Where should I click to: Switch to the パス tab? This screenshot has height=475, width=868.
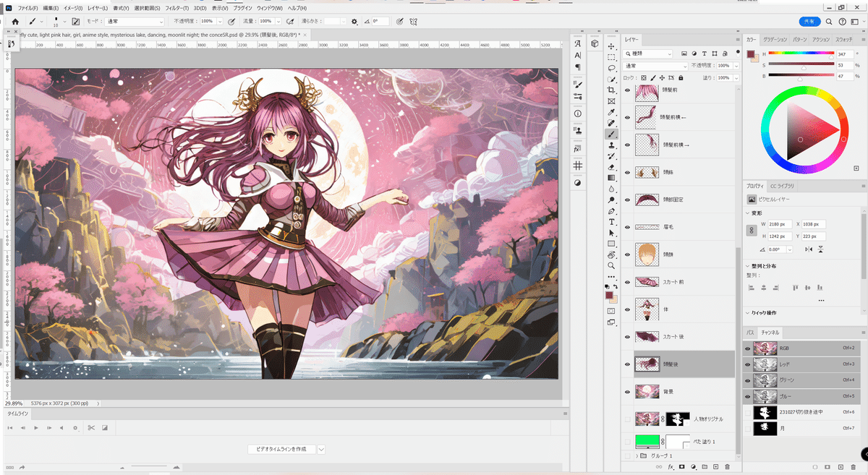click(750, 333)
